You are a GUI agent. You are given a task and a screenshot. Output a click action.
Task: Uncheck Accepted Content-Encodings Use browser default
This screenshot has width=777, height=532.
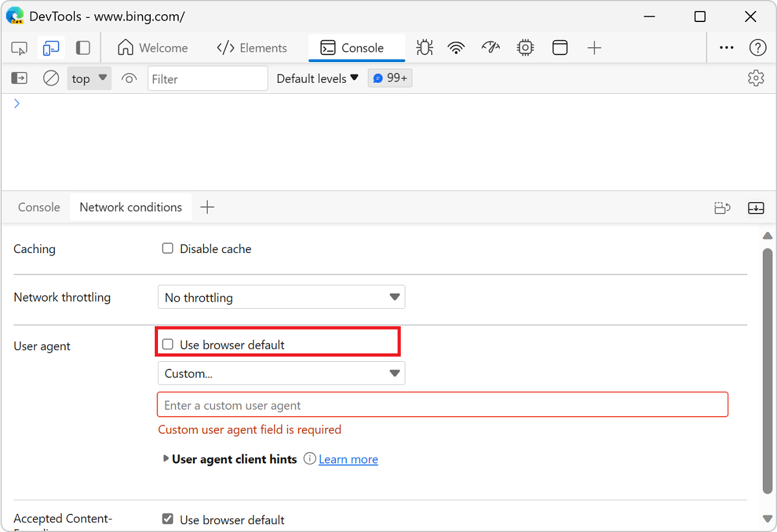[168, 519]
